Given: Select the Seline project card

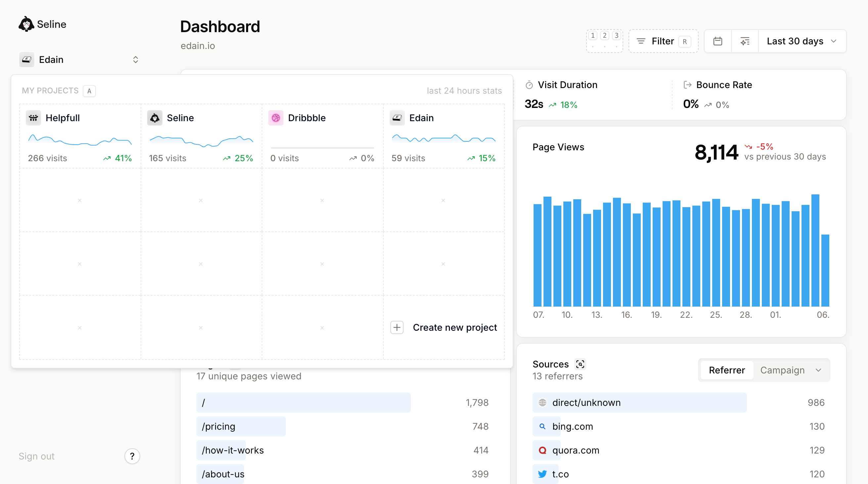Looking at the screenshot, I should tap(201, 136).
